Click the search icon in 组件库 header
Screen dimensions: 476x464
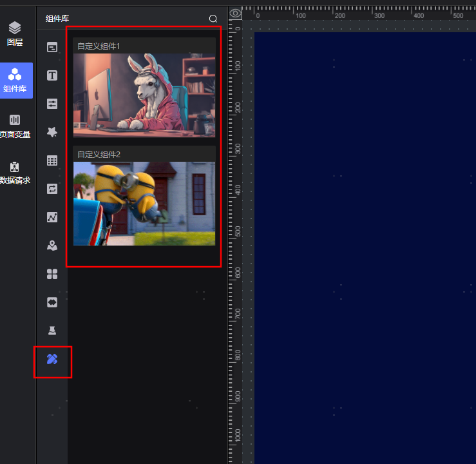[213, 19]
